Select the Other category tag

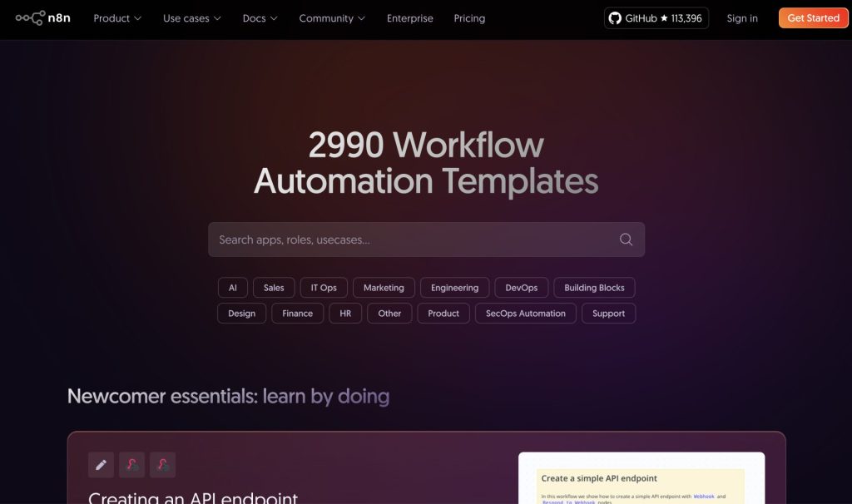click(389, 314)
